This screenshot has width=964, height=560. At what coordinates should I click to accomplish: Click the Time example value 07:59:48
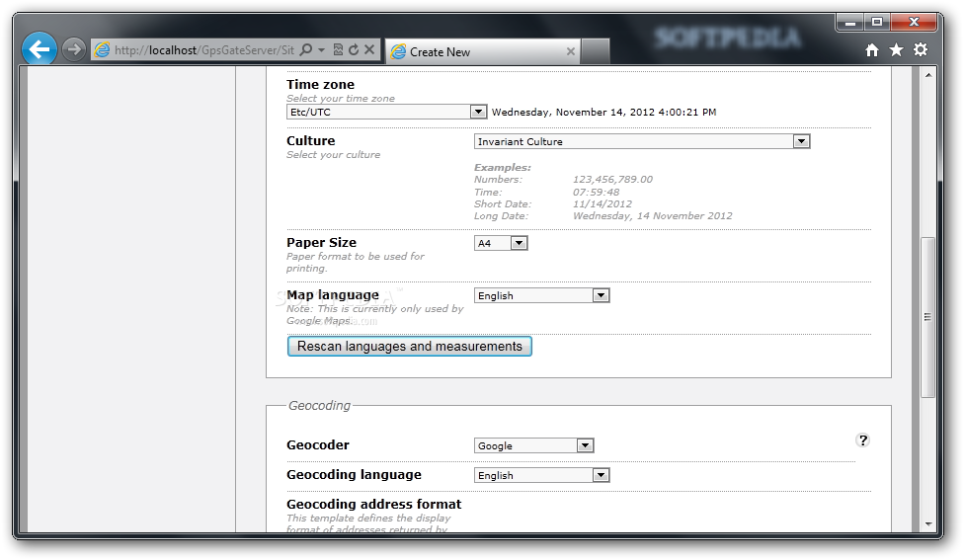pos(597,192)
